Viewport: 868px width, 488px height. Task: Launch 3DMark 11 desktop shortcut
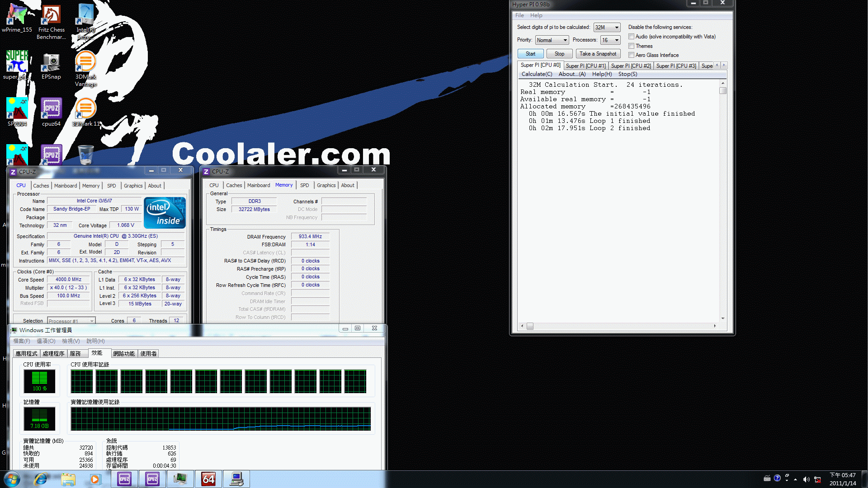point(85,112)
